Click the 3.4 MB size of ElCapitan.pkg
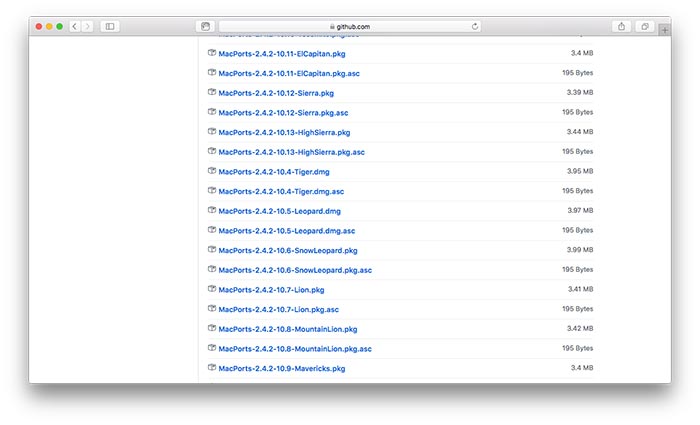Viewport: 700px width, 425px height. coord(582,53)
